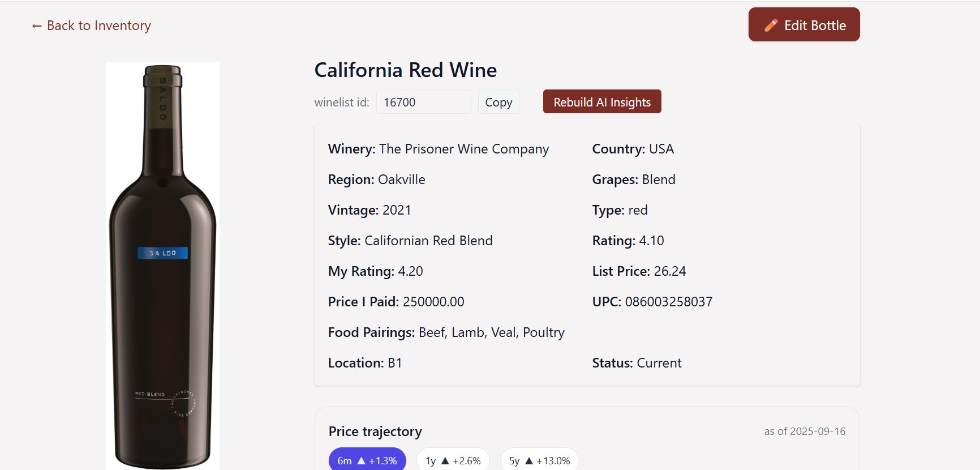The height and width of the screenshot is (470, 980).
Task: Click the Edit Bottle button
Action: tap(803, 24)
